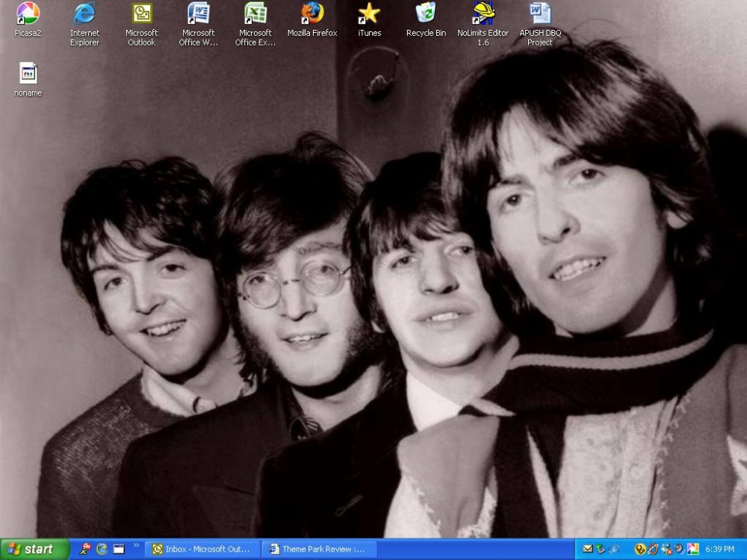Launch Mozilla Firefox
Image resolution: width=747 pixels, height=560 pixels.
pos(311,15)
